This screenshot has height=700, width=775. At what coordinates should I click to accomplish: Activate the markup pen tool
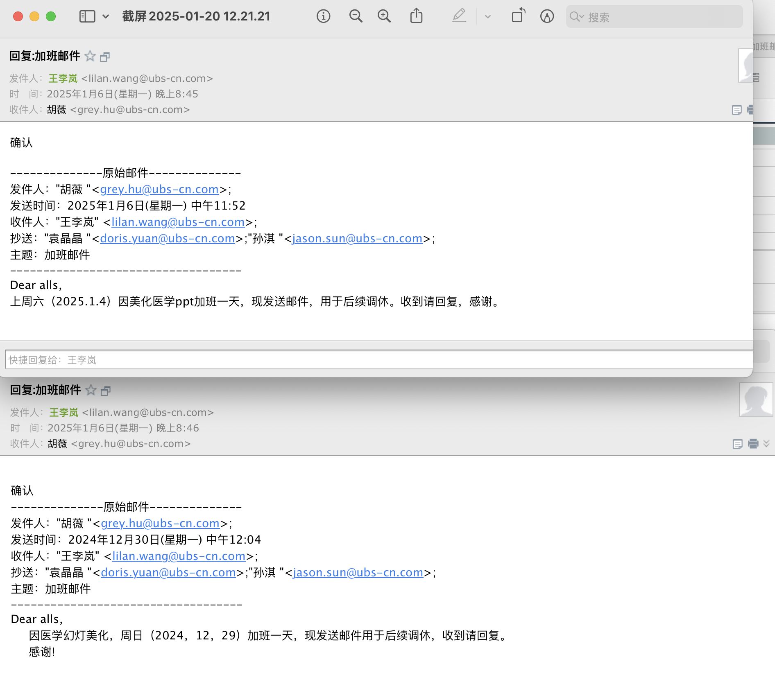tap(459, 16)
